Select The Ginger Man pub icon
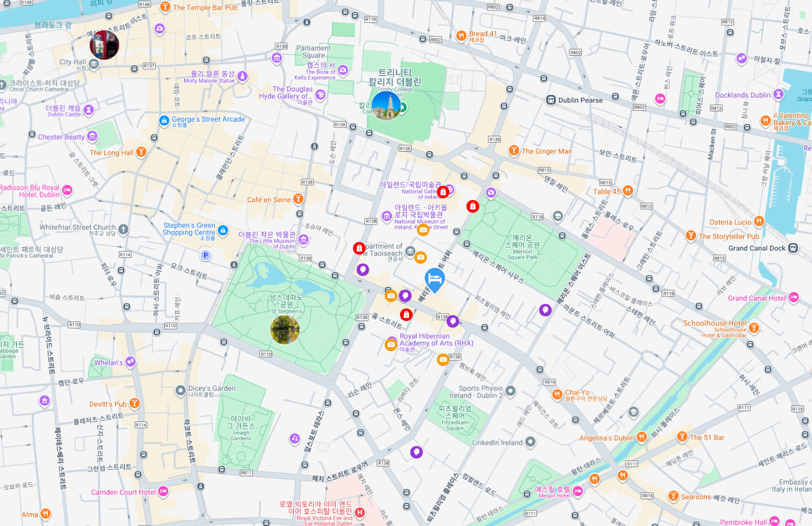The height and width of the screenshot is (526, 812). point(514,151)
